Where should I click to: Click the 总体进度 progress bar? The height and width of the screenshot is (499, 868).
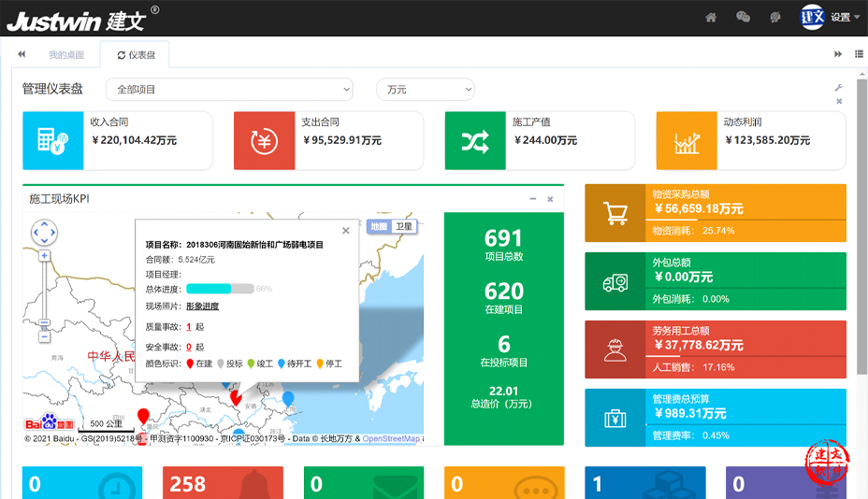220,289
